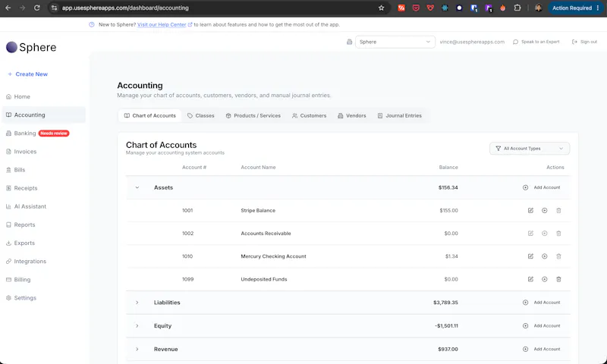Add sub-account under Mercury Checking Account

(x=544, y=256)
